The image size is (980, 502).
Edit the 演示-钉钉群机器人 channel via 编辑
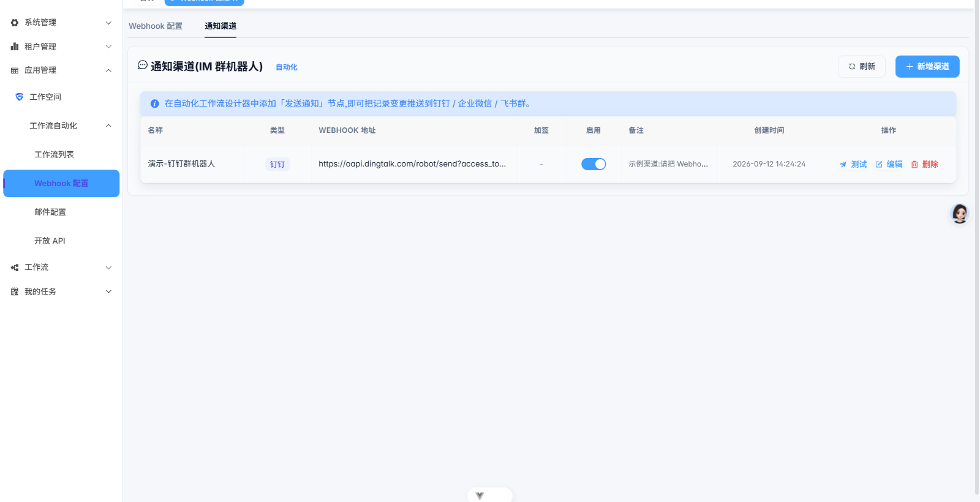(x=889, y=164)
